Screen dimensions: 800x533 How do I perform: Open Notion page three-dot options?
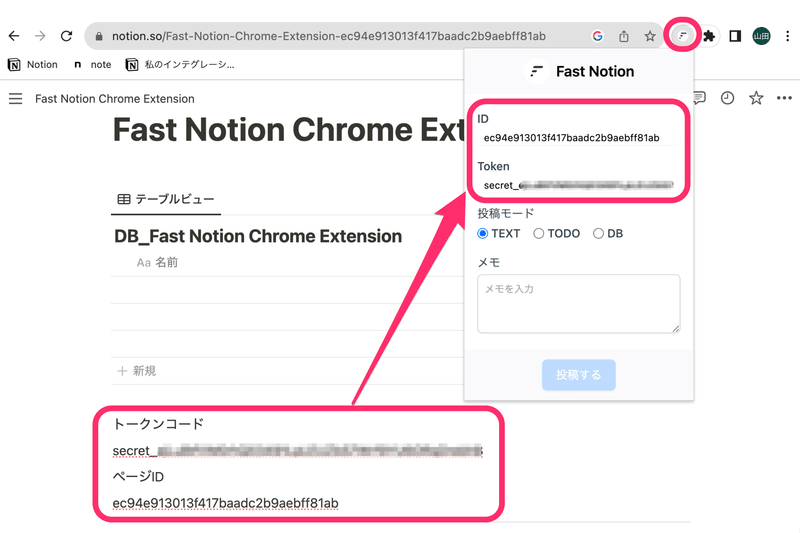(784, 98)
